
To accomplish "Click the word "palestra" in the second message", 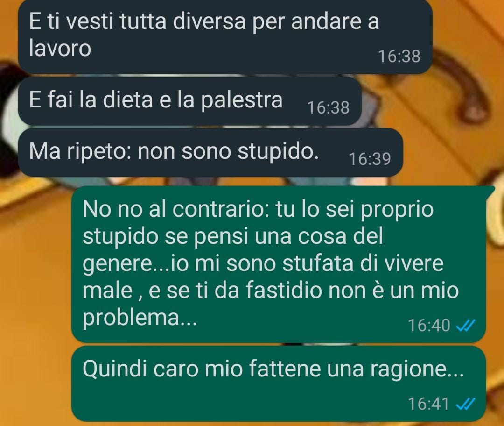I will tap(242, 100).
